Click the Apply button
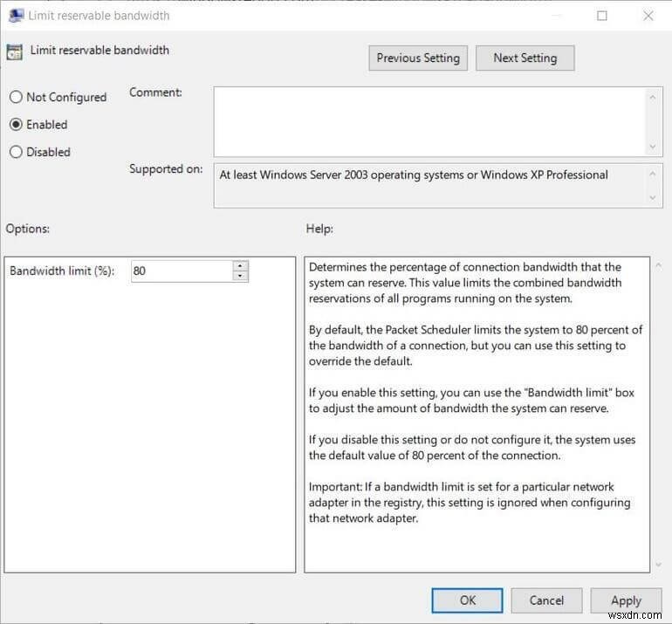Viewport: 672px width, 624px height. click(x=626, y=600)
